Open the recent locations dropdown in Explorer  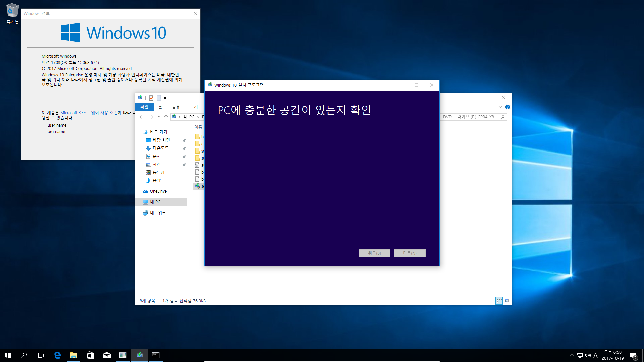click(x=159, y=117)
